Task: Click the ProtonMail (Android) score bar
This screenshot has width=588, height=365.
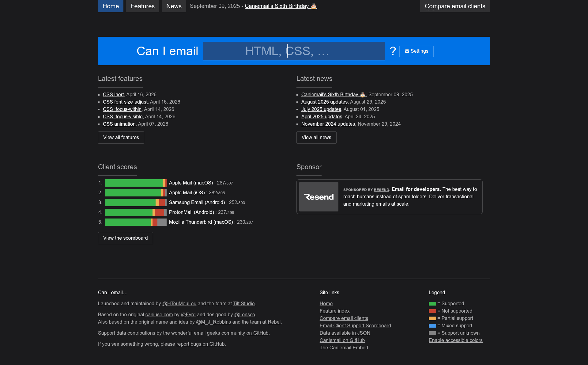Action: click(136, 212)
